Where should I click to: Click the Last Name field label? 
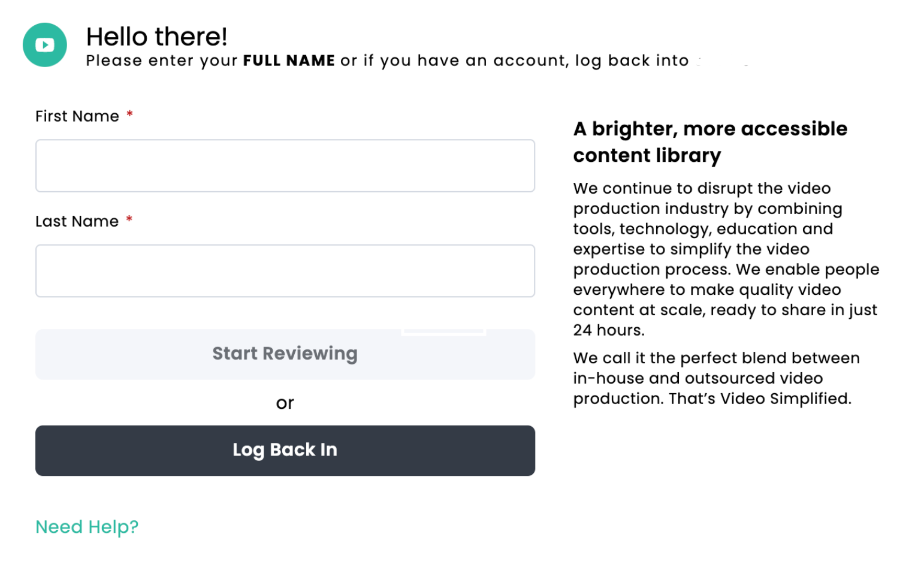pyautogui.click(x=77, y=221)
